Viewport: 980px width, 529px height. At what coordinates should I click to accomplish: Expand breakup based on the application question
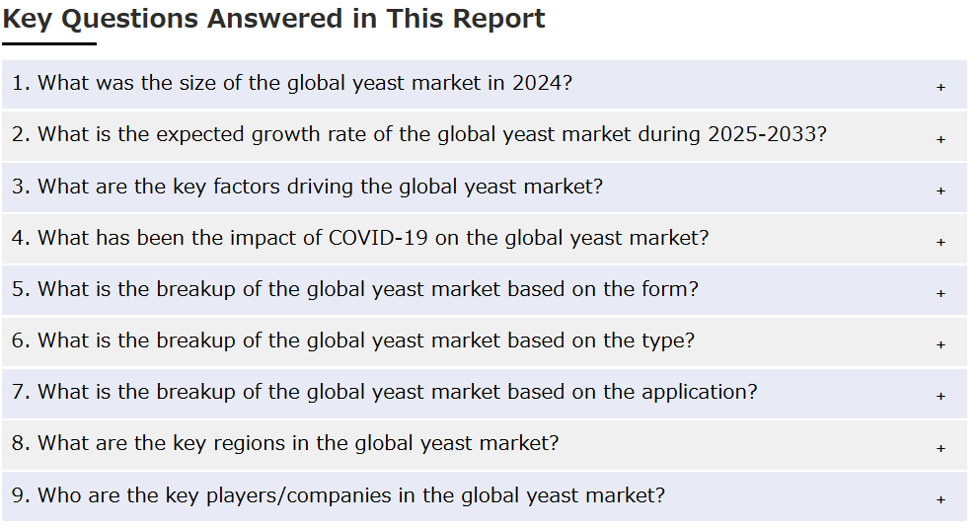tap(485, 394)
